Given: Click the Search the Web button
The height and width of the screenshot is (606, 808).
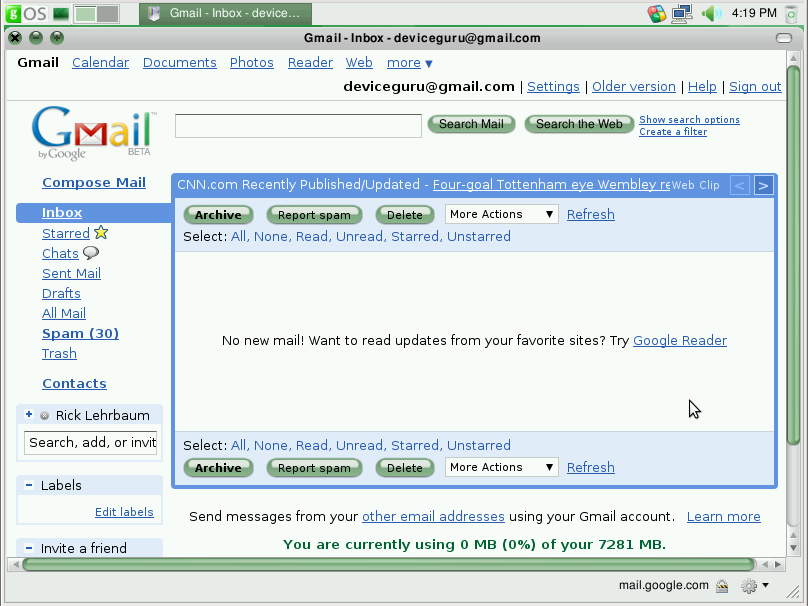Looking at the screenshot, I should [x=579, y=124].
